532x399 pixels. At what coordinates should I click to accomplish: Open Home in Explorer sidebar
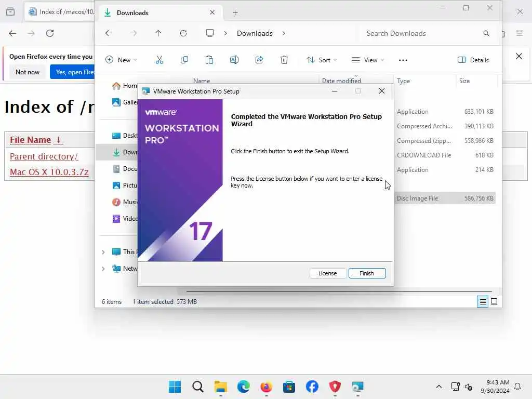pos(125,86)
